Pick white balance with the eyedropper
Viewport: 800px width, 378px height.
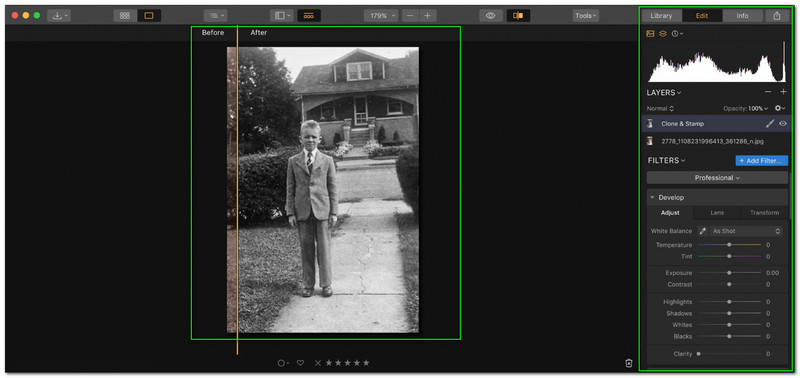tap(703, 231)
